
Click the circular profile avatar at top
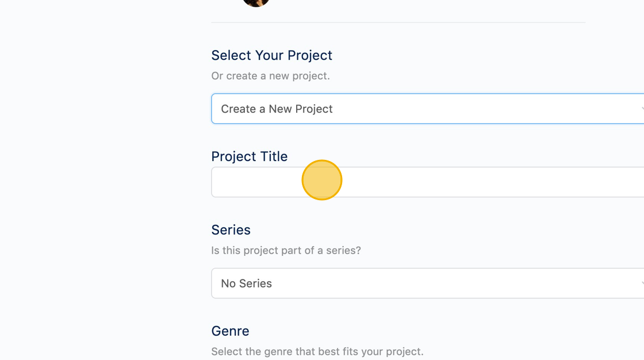click(256, 2)
